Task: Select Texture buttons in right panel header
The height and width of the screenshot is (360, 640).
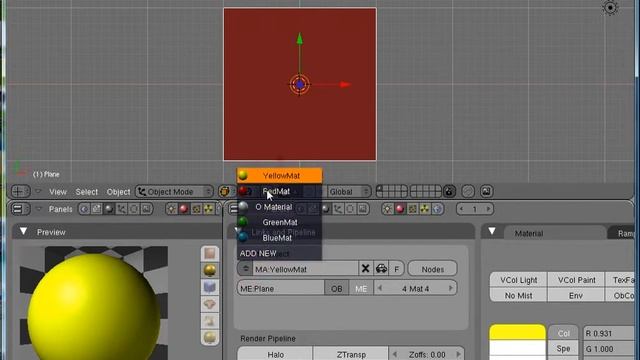Action: 412,209
